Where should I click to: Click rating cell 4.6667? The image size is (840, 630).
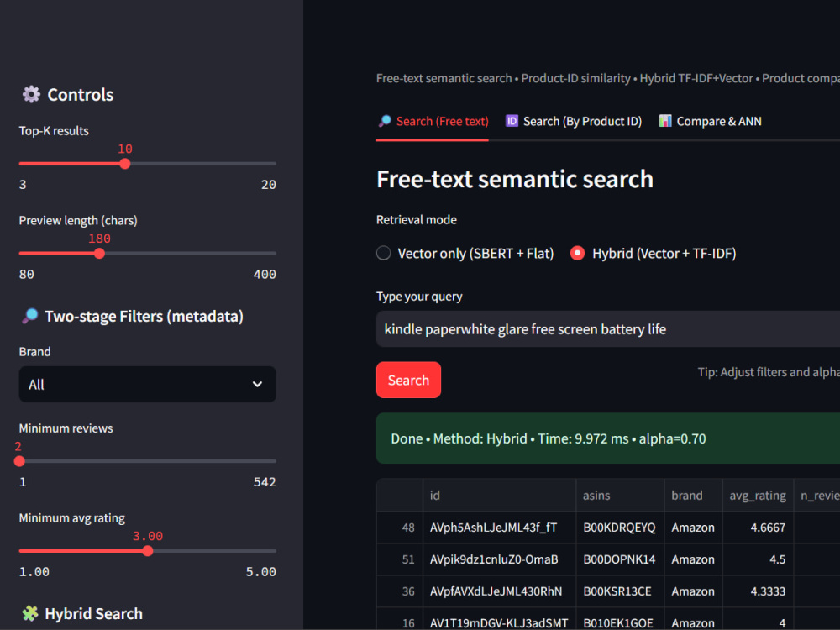[x=758, y=528]
